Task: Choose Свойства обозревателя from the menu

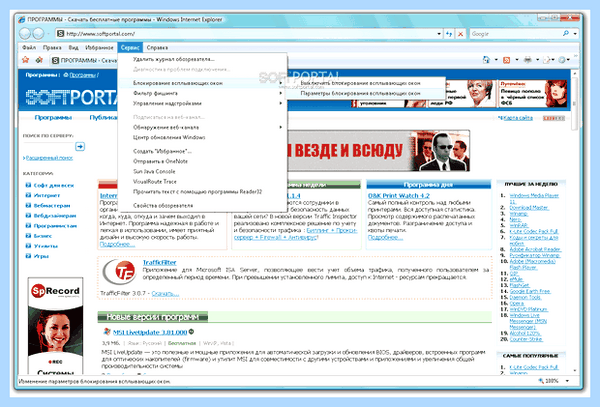Action: coord(202,205)
